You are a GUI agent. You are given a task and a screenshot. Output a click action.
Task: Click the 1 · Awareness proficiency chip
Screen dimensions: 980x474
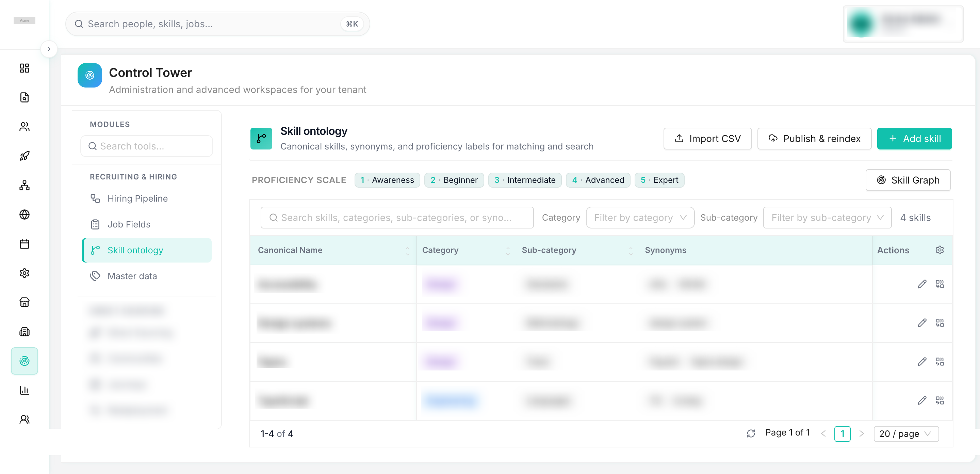click(387, 180)
